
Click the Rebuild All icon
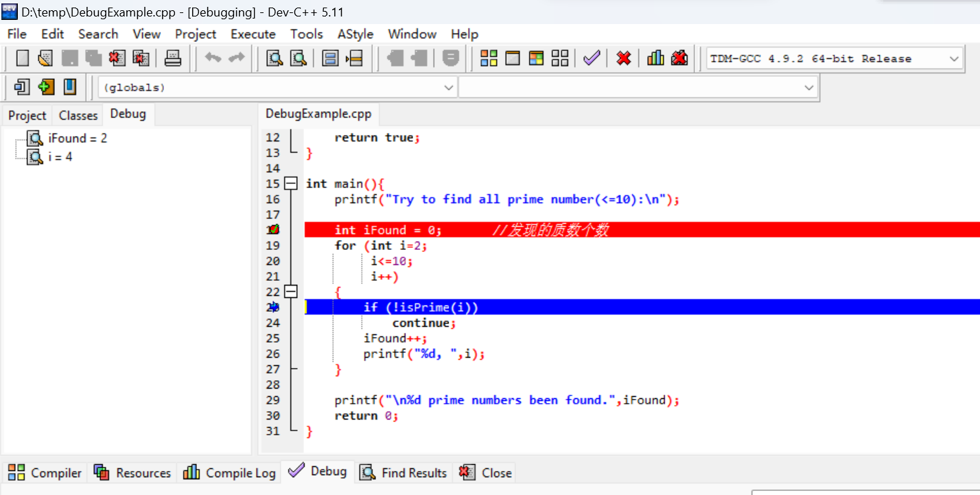coord(560,58)
